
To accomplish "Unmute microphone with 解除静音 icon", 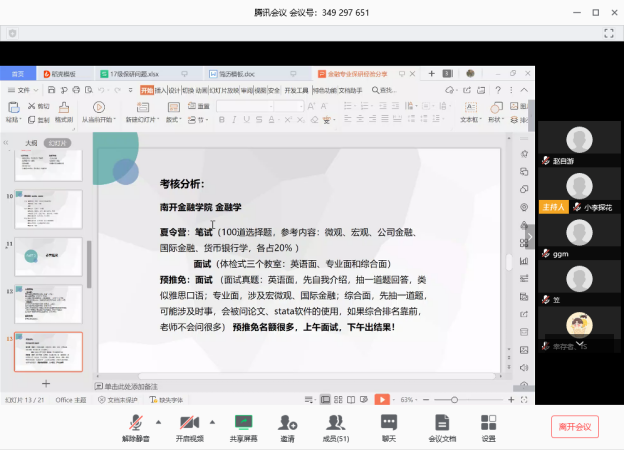I will click(x=140, y=423).
